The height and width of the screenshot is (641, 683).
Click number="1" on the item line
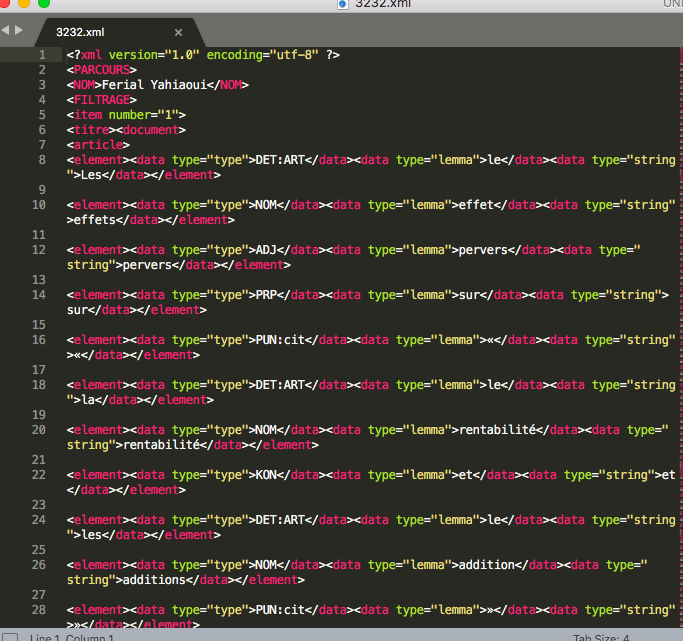click(x=143, y=115)
